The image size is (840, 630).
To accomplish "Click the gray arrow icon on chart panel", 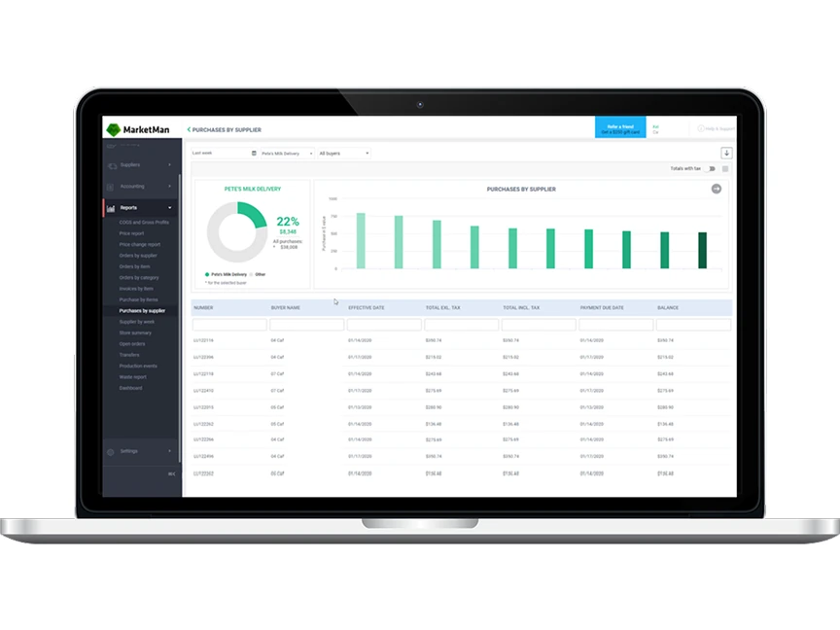I will [717, 189].
